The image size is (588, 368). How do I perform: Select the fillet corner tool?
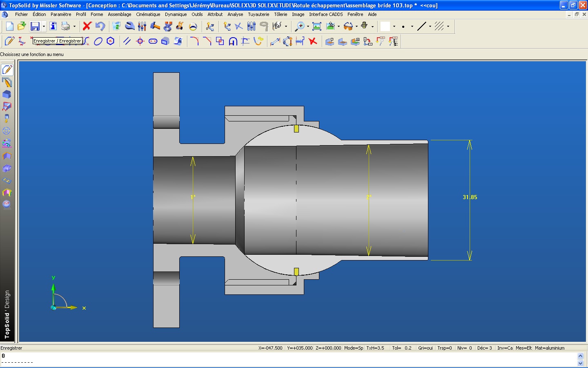[x=194, y=41]
